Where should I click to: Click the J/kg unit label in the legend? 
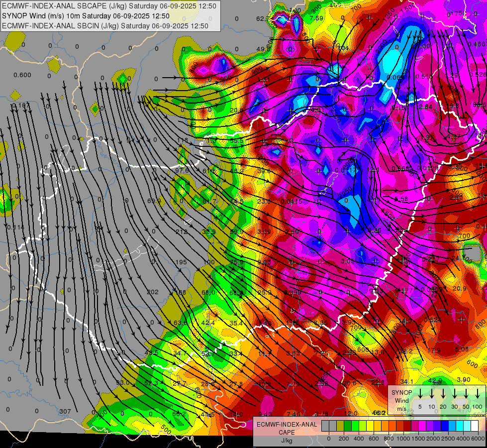tap(287, 441)
